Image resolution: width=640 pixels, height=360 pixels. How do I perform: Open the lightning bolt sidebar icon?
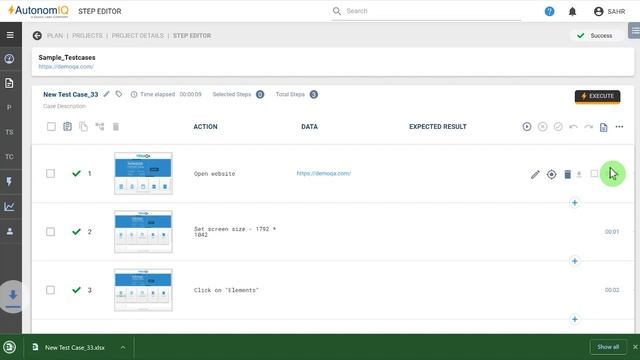point(9,182)
